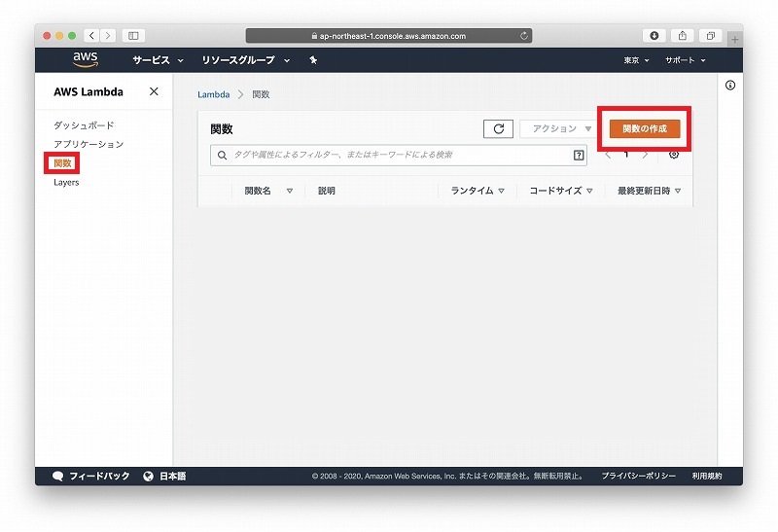Select ダッシュボード in sidebar
Viewport: 778px width, 532px height.
coord(84,125)
